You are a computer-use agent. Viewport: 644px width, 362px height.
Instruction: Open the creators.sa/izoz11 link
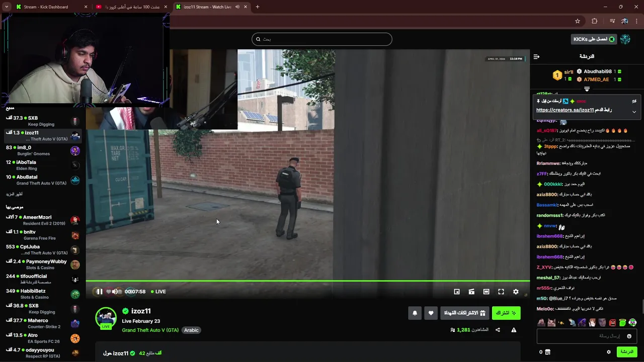(x=565, y=110)
